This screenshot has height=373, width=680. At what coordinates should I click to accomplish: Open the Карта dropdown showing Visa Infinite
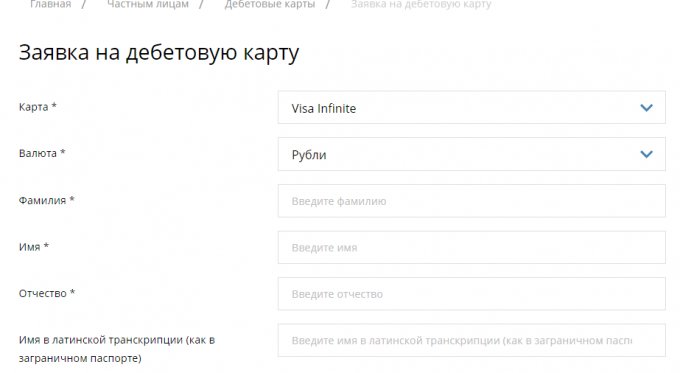point(471,108)
